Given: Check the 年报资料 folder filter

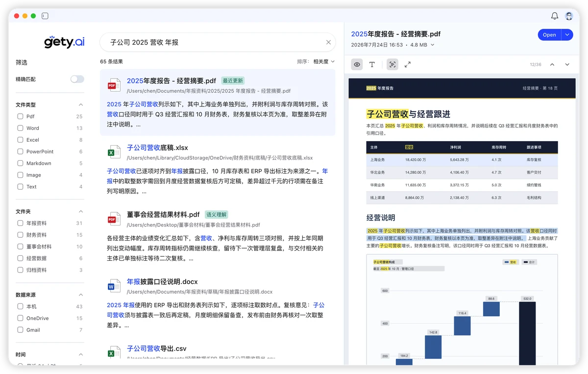Looking at the screenshot, I should (x=20, y=223).
